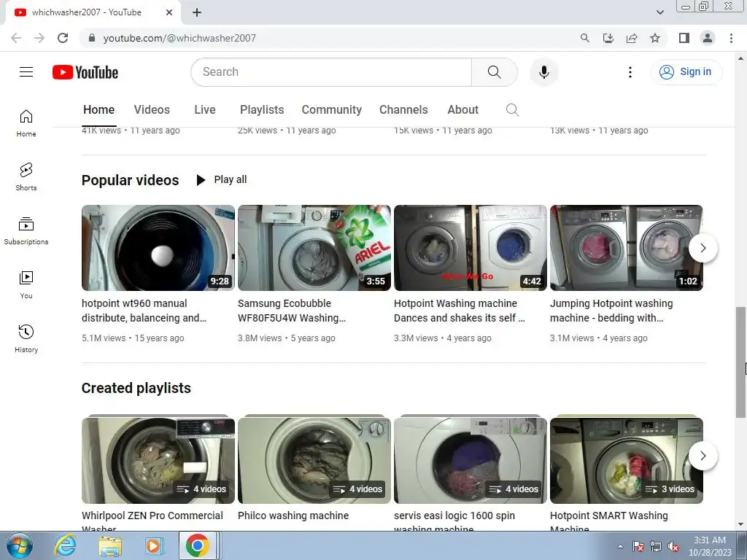Play all popular videos

tap(222, 179)
